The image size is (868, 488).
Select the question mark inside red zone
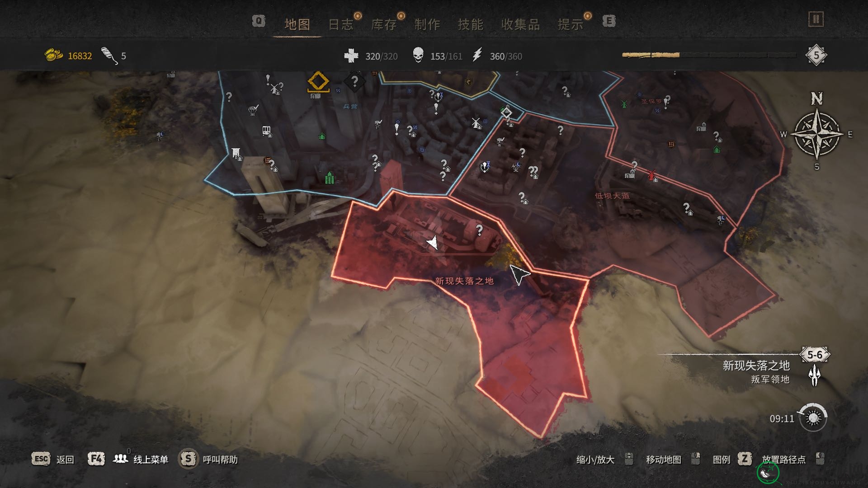[479, 230]
